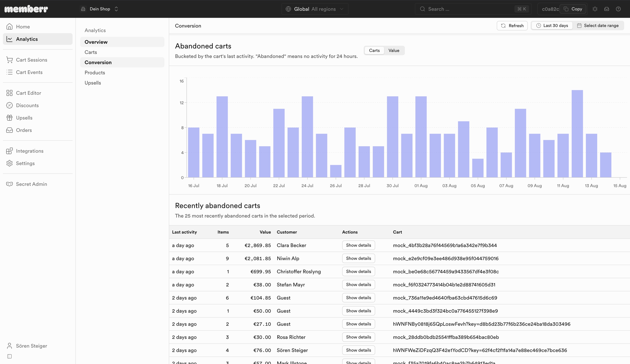The width and height of the screenshot is (630, 364).
Task: Click the tallest bar near 12 Aug
Action: [577, 134]
